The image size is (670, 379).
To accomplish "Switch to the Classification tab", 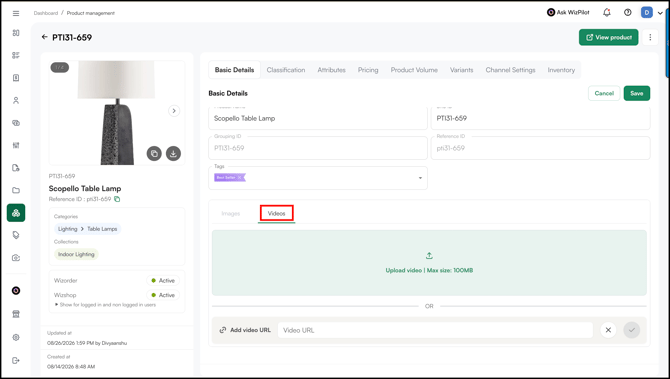I will (x=286, y=70).
